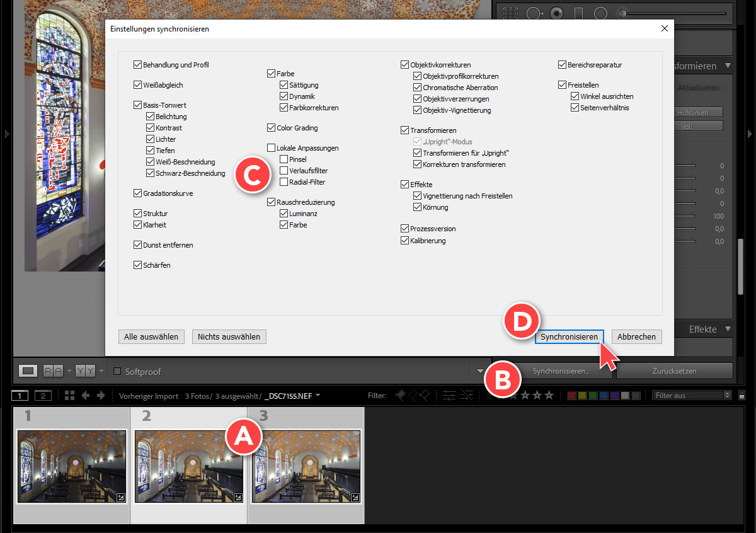Expand the Effekte panel triangle
The image size is (756, 533).
[728, 329]
